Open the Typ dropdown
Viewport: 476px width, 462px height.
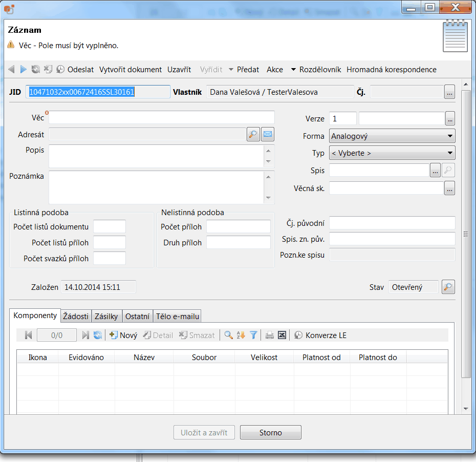coord(392,153)
